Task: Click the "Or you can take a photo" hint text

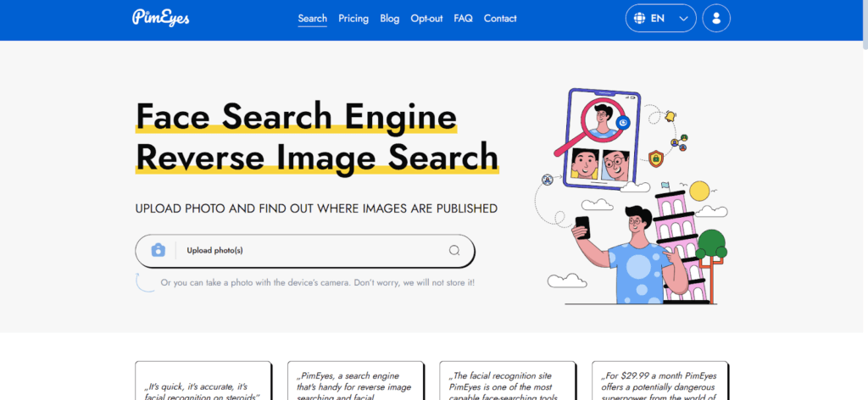Action: pyautogui.click(x=317, y=283)
